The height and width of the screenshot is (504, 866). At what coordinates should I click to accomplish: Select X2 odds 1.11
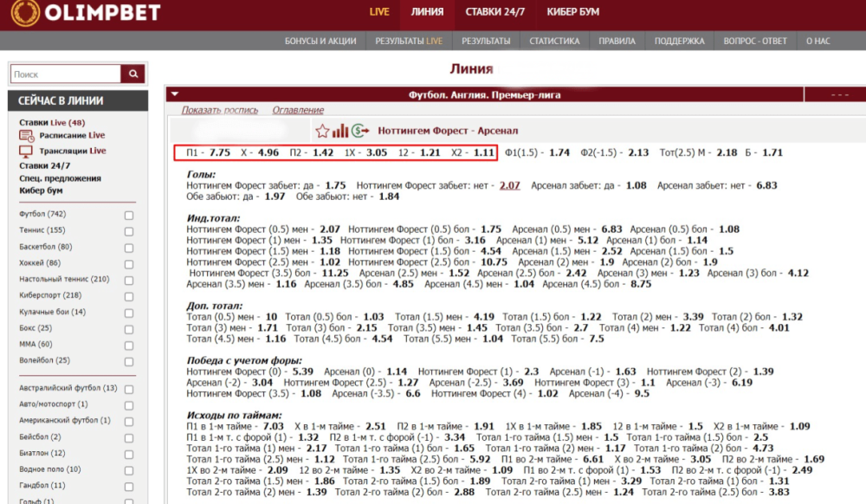click(484, 152)
